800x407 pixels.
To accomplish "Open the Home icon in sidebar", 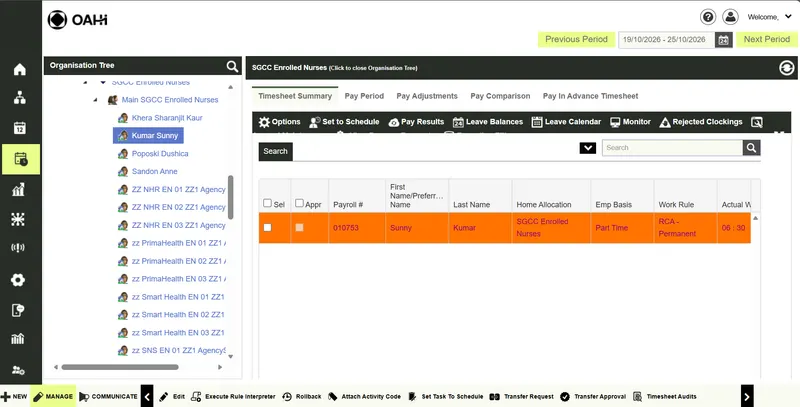I will 19,69.
